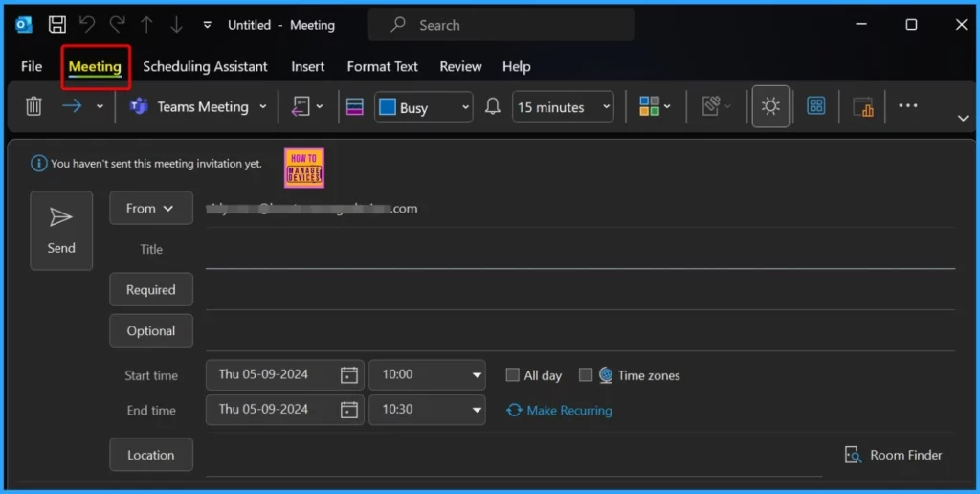Go to next item down arrow
This screenshot has height=494, width=980.
click(x=176, y=24)
